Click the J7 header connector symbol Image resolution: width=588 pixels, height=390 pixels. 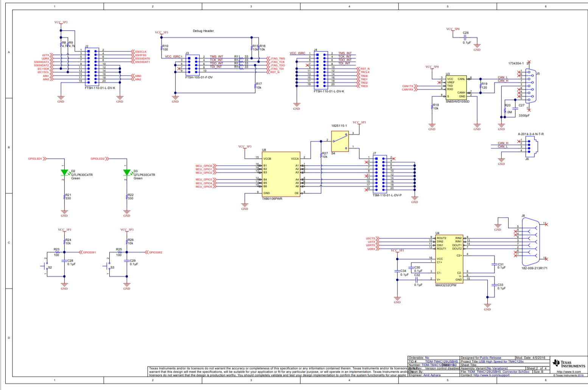380,174
